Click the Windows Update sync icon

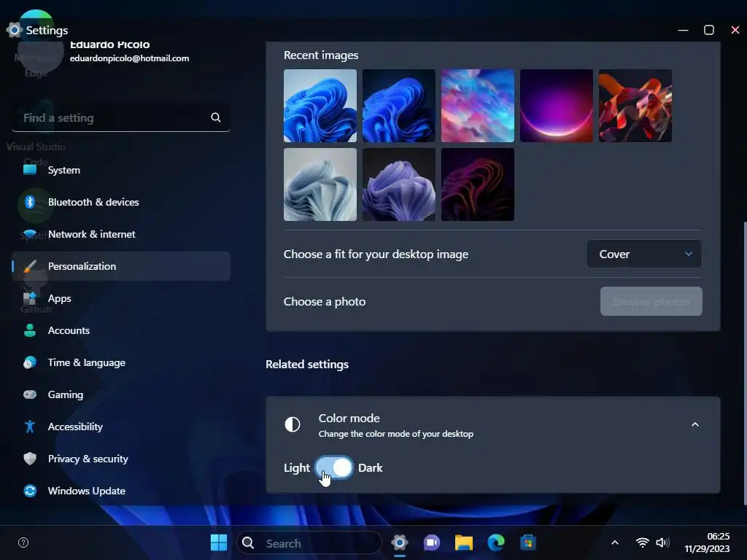pos(30,491)
